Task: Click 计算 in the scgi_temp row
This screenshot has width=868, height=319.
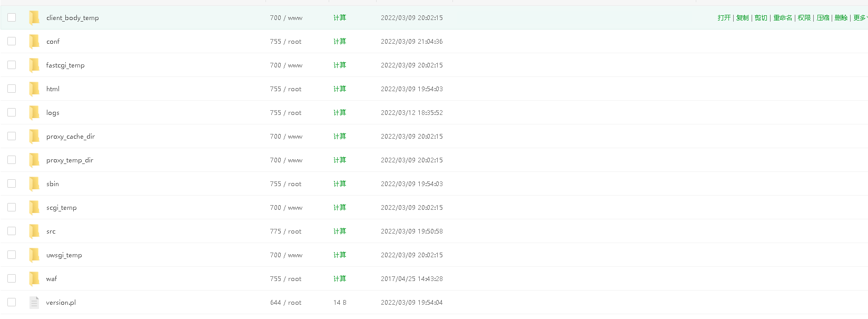Action: (x=340, y=208)
